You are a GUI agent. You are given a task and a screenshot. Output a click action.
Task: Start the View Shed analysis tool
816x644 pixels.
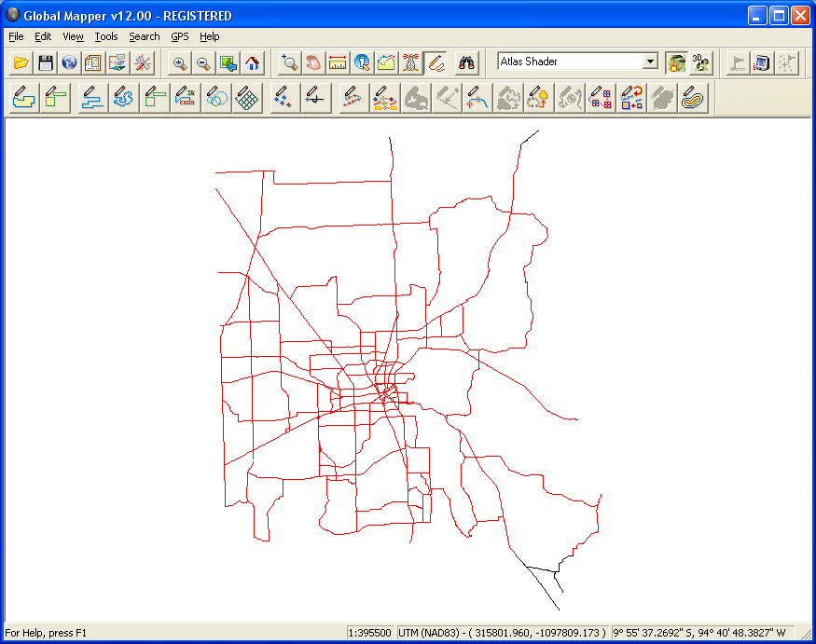[x=411, y=62]
